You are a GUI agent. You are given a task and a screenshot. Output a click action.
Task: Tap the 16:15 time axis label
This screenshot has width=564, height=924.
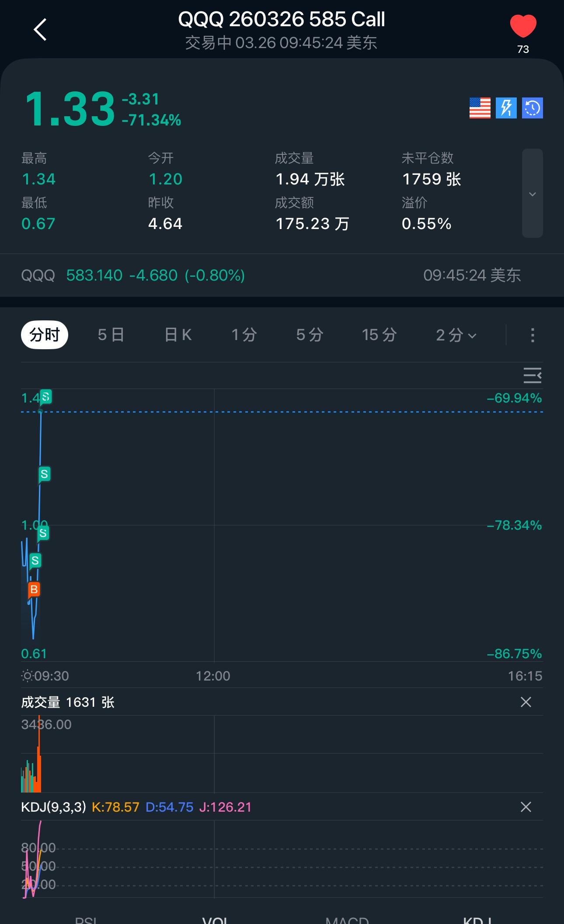pyautogui.click(x=525, y=676)
